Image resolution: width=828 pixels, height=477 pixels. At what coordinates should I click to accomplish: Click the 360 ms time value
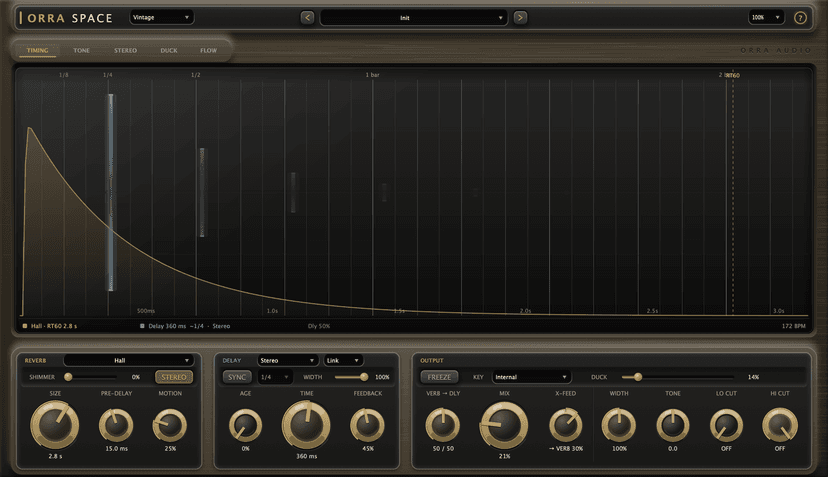point(306,456)
